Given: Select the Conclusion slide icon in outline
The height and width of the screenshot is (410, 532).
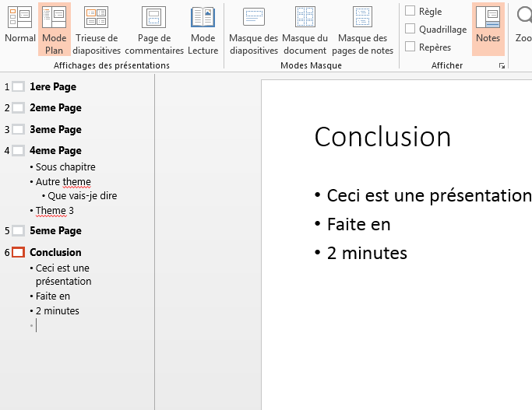Looking at the screenshot, I should tap(18, 252).
